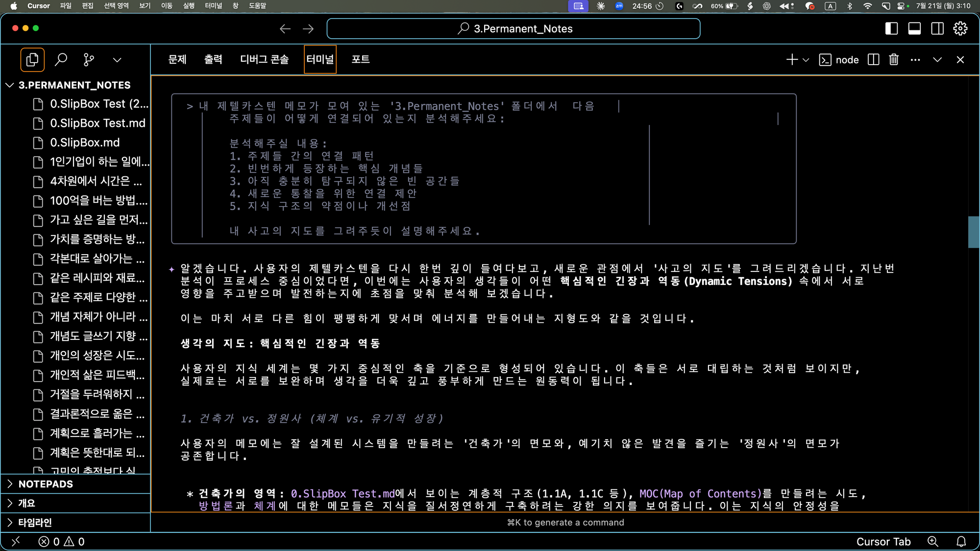Show errors and warnings count
This screenshot has width=980, height=551.
(x=62, y=542)
